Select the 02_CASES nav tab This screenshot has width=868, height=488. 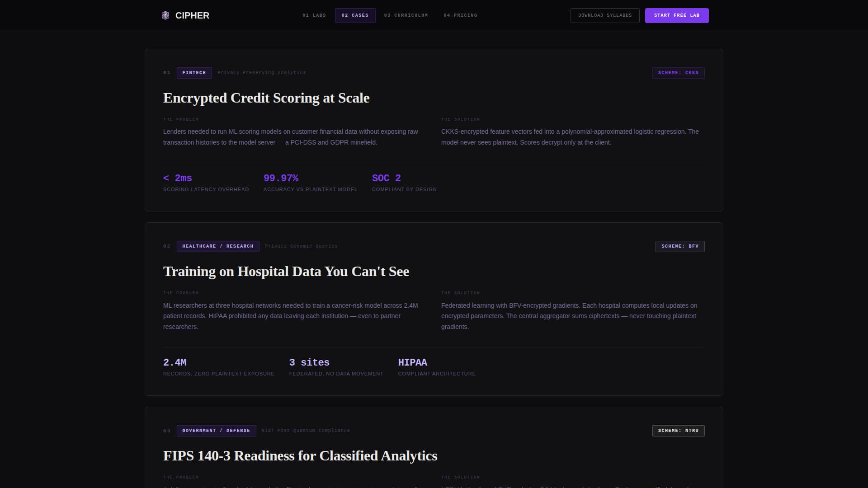pyautogui.click(x=355, y=15)
